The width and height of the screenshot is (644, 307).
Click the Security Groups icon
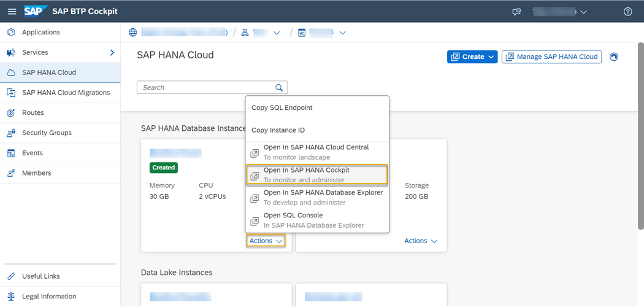coord(12,133)
